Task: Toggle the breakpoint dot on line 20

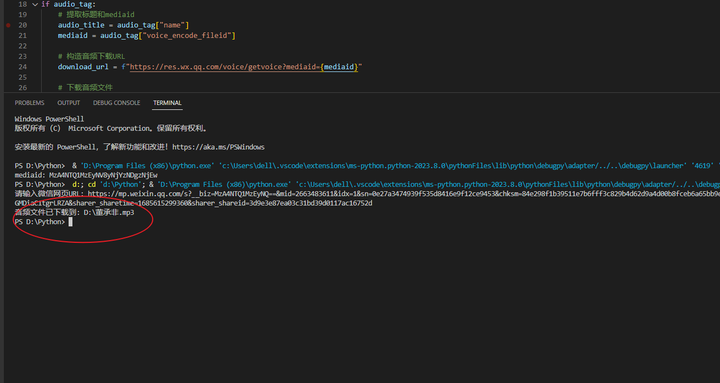Action: 8,25
